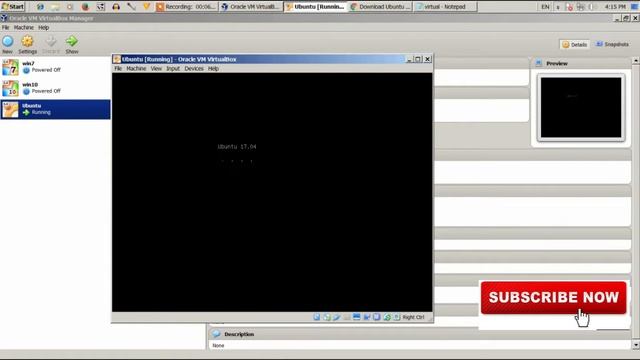The height and width of the screenshot is (360, 640).
Task: Click the green Show arrow in Manager toolbar
Action: [71, 41]
